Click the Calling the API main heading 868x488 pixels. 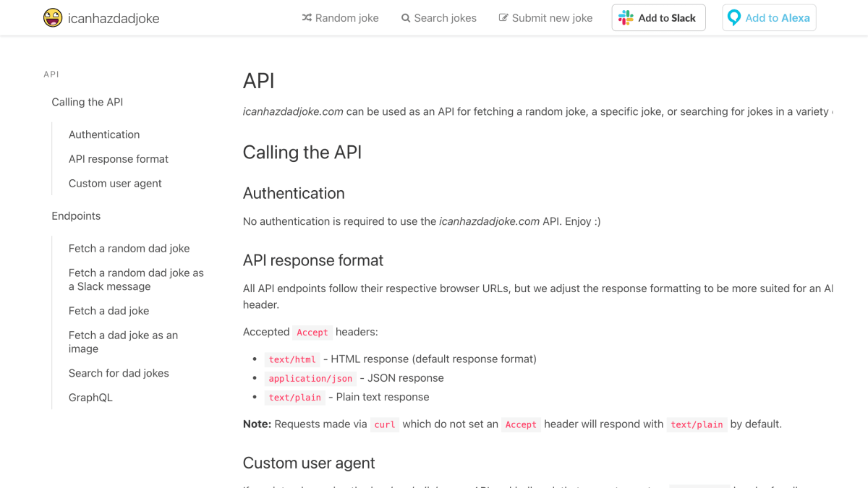coord(302,153)
